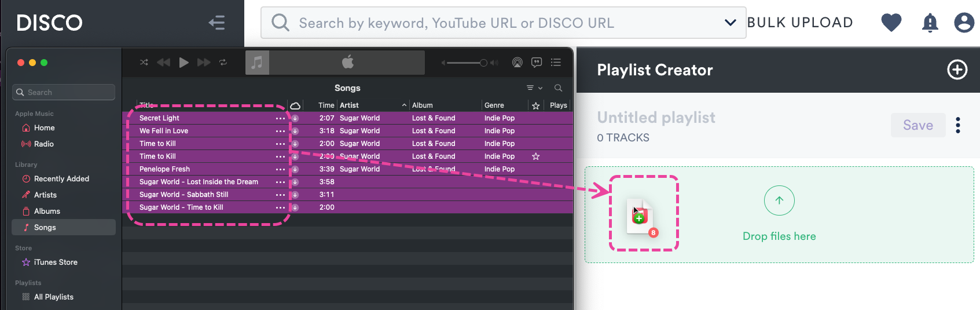Collapse the DISCO sidebar menu icon
Viewport: 980px width, 310px height.
click(x=216, y=23)
